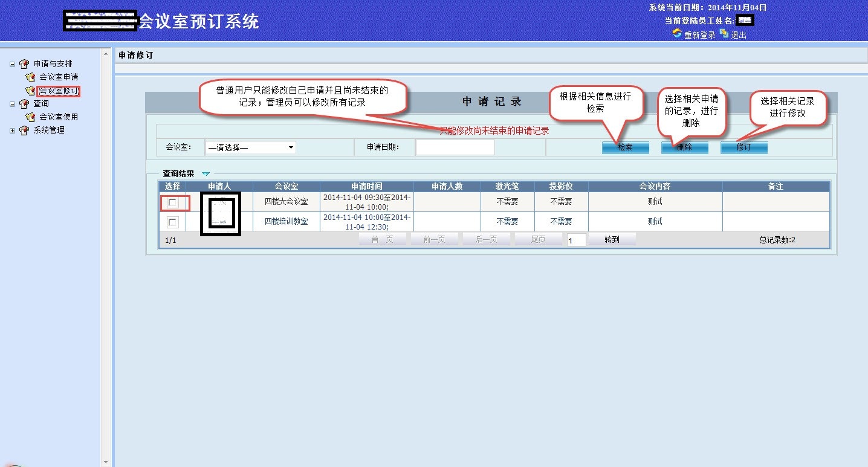Click the 激光笔 column header
Screen dimensions: 868x467
(508, 187)
